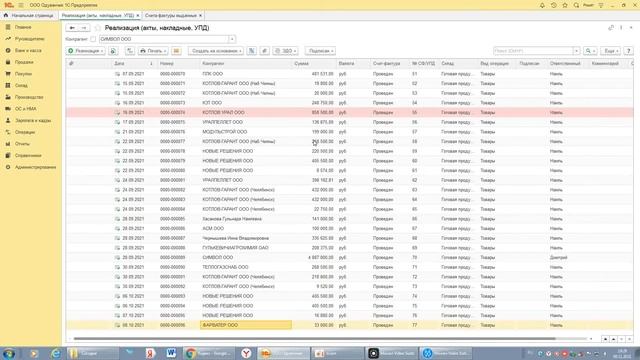Image resolution: width=640 pixels, height=360 pixels.
Task: Open Internet Explorer from the taskbar
Action: (56, 353)
